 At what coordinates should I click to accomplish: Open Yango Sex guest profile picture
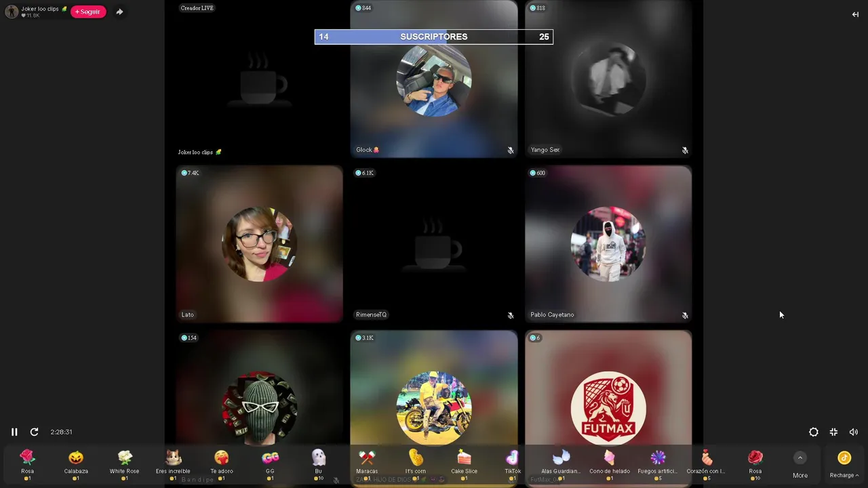click(608, 79)
